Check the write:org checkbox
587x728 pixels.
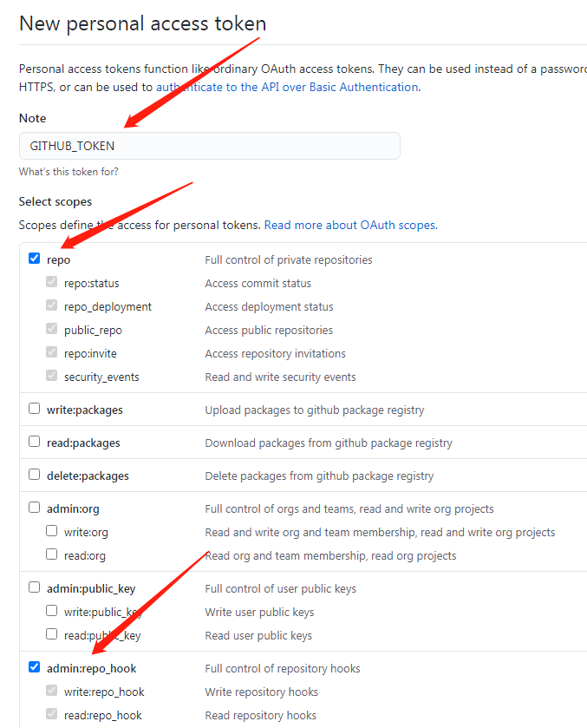point(52,531)
